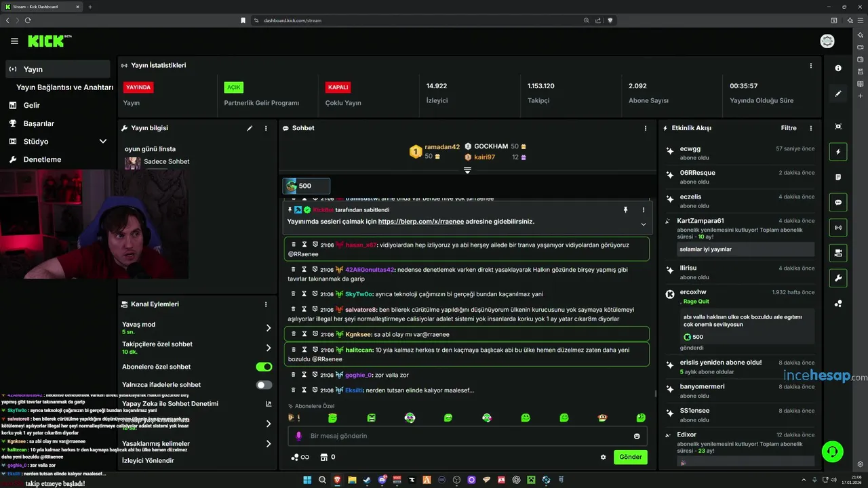Screen dimensions: 868x488
Task: Open Yayın bilgisi three-dot menu
Action: [x=266, y=128]
